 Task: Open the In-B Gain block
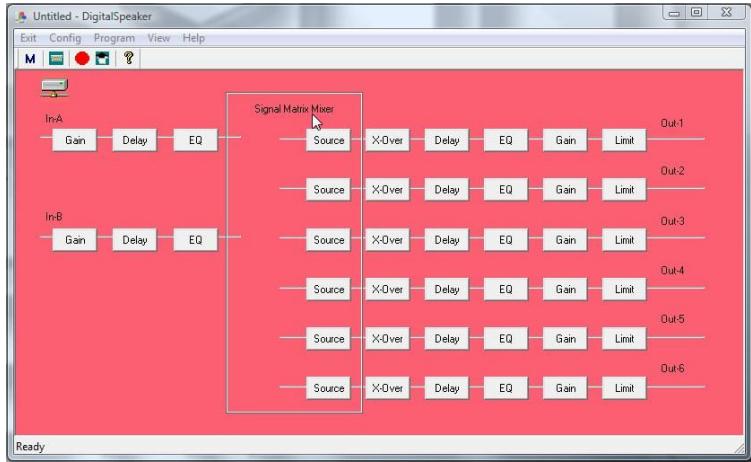coord(75,240)
